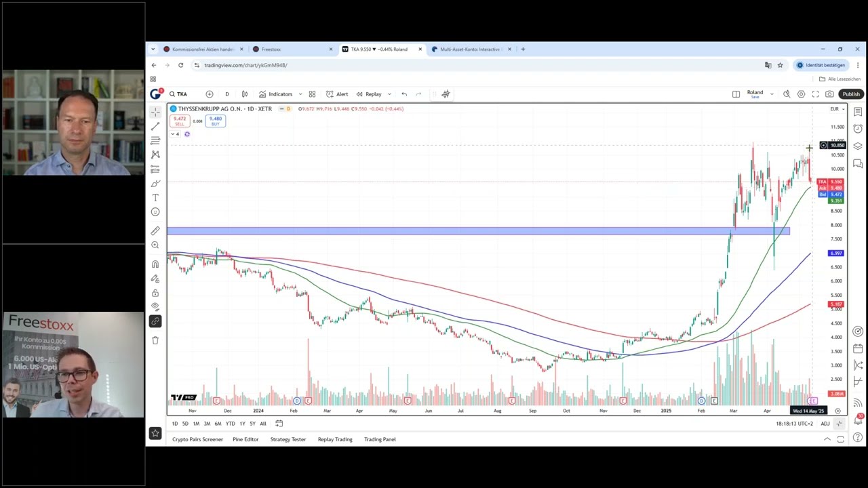
Task: Open the TKA symbol search
Action: [x=178, y=94]
